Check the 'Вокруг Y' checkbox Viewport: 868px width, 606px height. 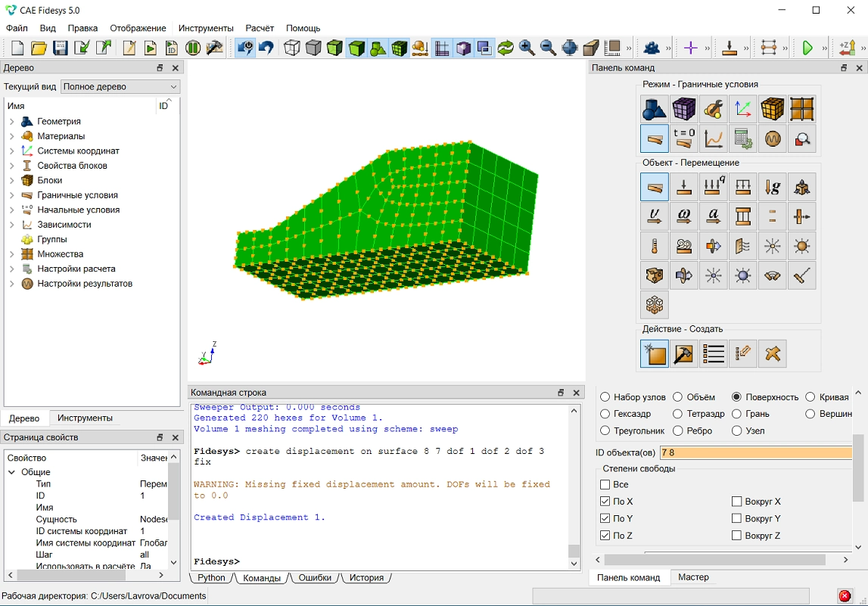[737, 518]
